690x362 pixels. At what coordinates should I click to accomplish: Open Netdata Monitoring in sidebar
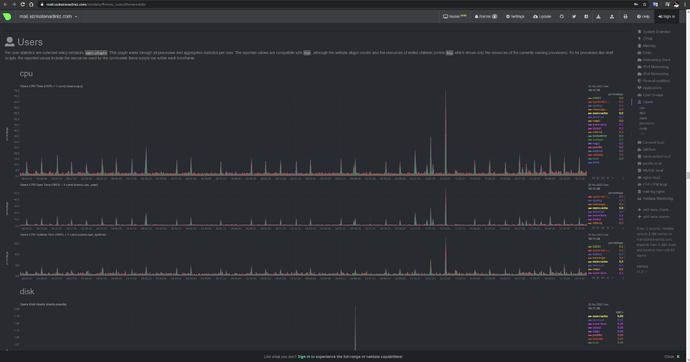(x=655, y=199)
